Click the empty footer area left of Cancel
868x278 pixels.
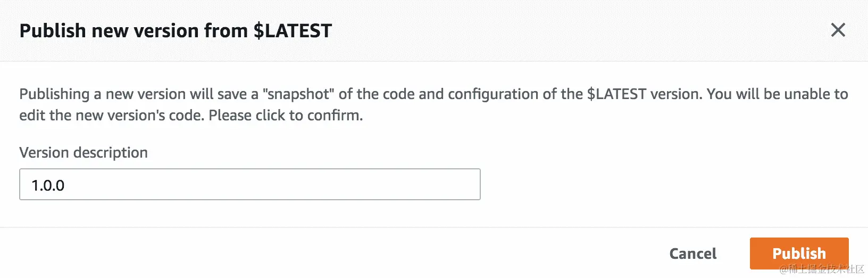coord(319,254)
